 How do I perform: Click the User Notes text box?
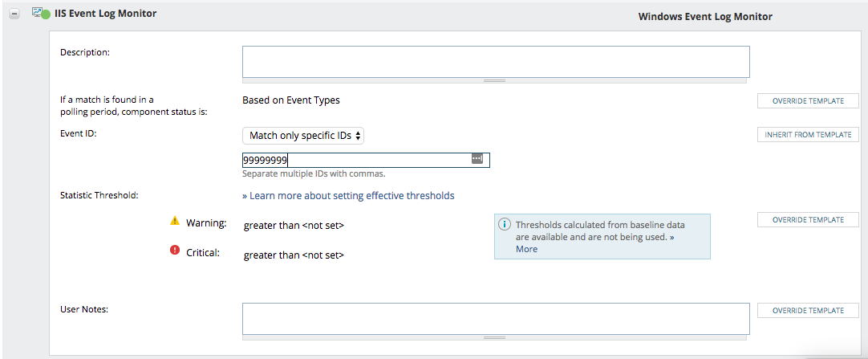click(496, 319)
